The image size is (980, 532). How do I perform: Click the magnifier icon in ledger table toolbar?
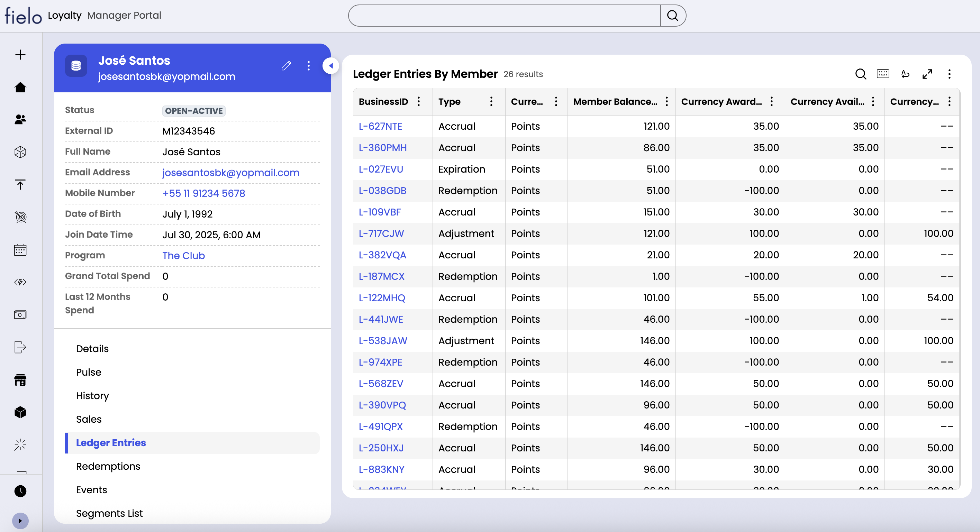(x=861, y=74)
